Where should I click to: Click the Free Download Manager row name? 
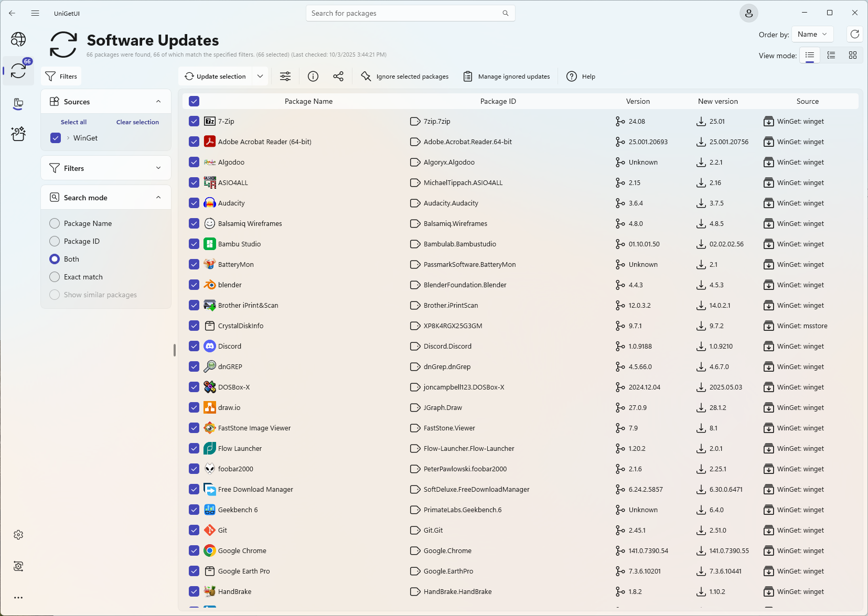[255, 489]
